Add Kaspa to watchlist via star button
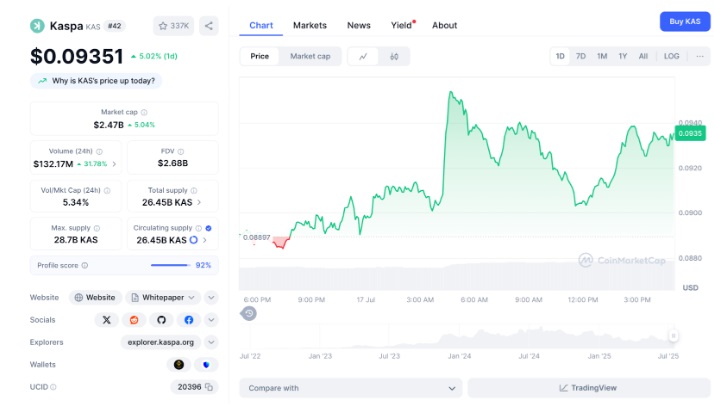This screenshot has width=714, height=408. pos(174,26)
